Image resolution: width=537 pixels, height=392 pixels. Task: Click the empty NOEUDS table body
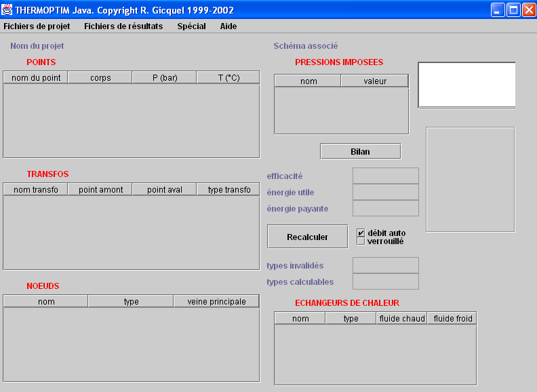coord(132,345)
